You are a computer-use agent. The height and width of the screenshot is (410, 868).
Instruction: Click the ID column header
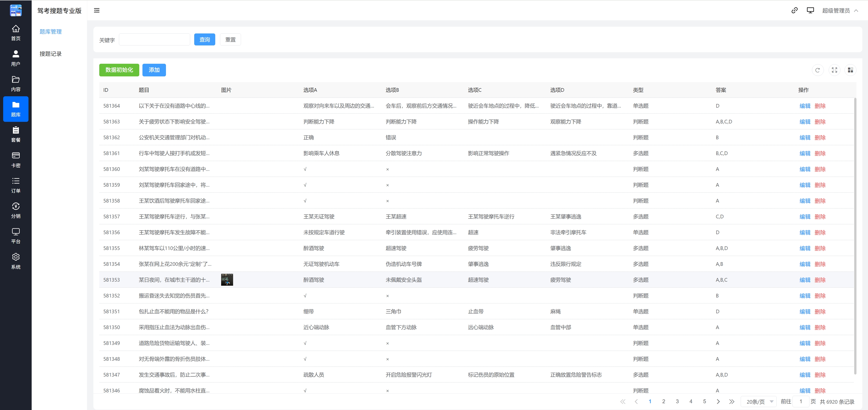click(105, 90)
